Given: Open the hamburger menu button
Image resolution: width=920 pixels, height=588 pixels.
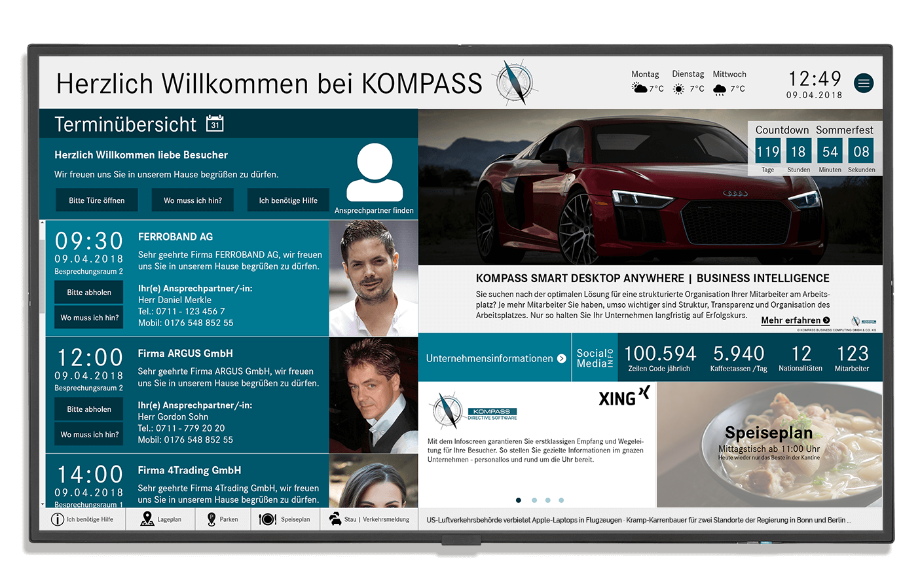Looking at the screenshot, I should click(864, 83).
